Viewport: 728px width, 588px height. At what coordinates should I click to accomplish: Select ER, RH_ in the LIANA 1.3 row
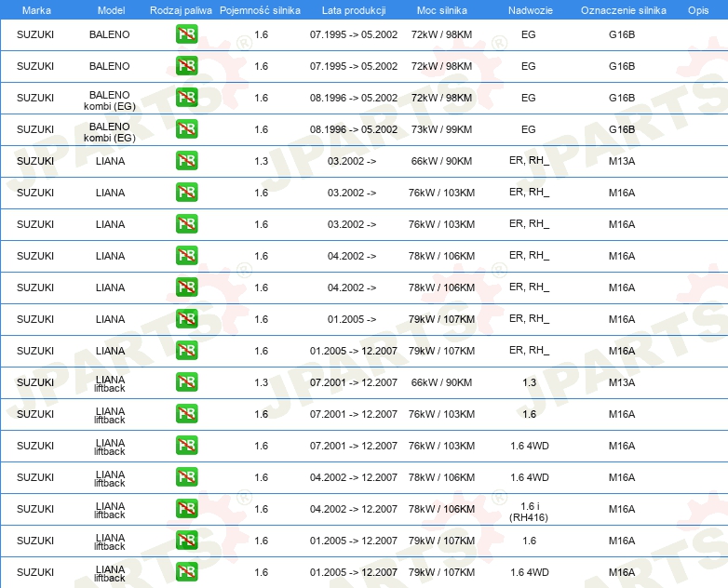(530, 161)
